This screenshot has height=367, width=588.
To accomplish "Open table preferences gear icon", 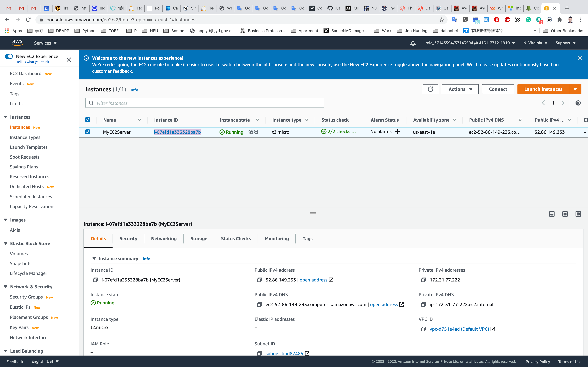I will point(578,103).
